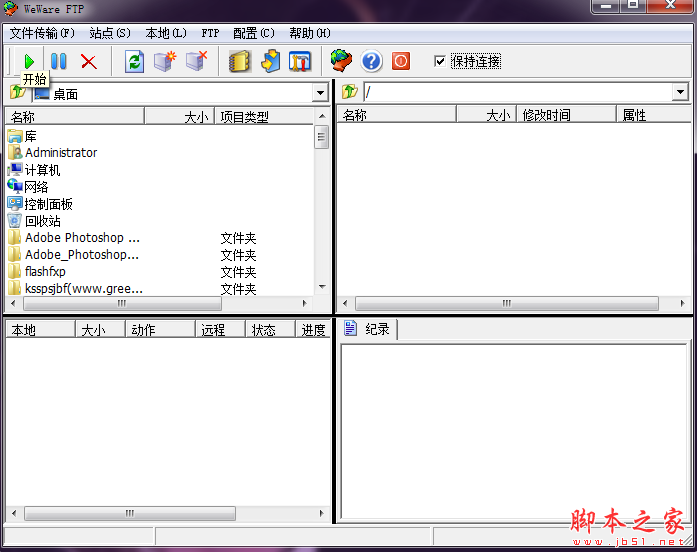This screenshot has height=553, width=697.
Task: Click the red X cancel transfer icon
Action: (x=89, y=61)
